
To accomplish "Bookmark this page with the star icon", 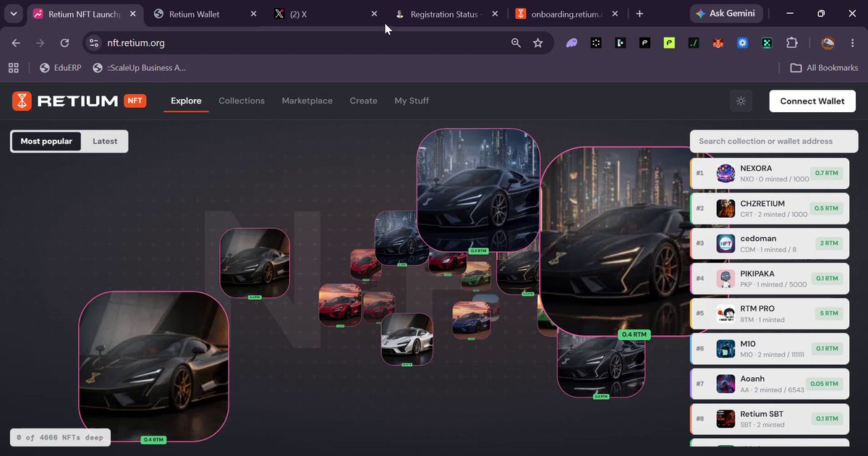I will pos(538,43).
